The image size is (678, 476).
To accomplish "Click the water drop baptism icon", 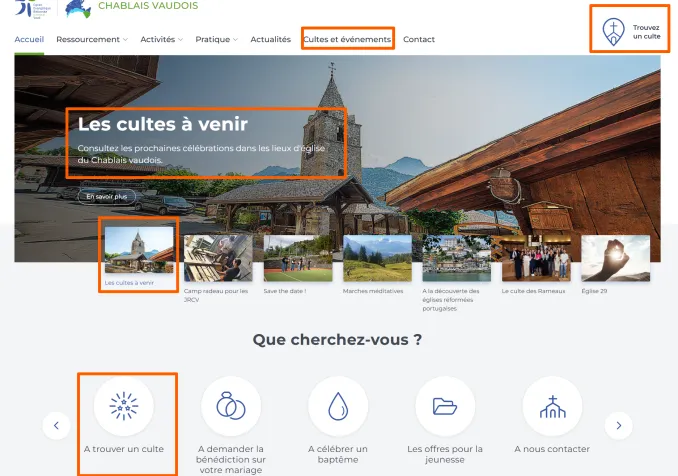I will pos(338,406).
